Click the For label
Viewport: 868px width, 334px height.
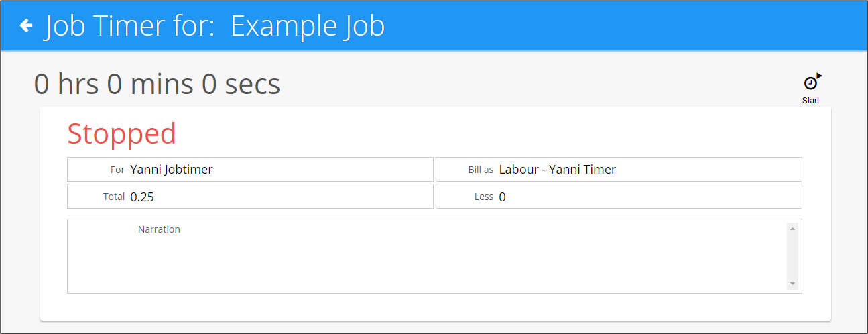(x=117, y=170)
